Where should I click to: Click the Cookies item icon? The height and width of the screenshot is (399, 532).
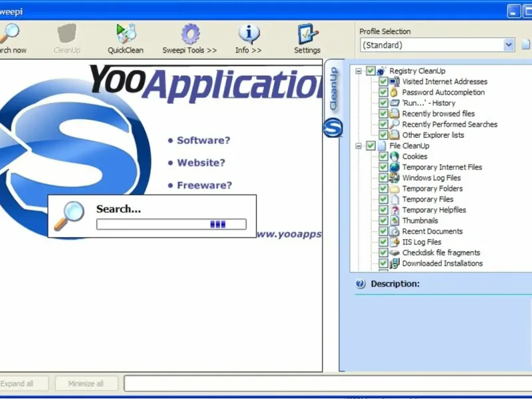click(x=394, y=156)
